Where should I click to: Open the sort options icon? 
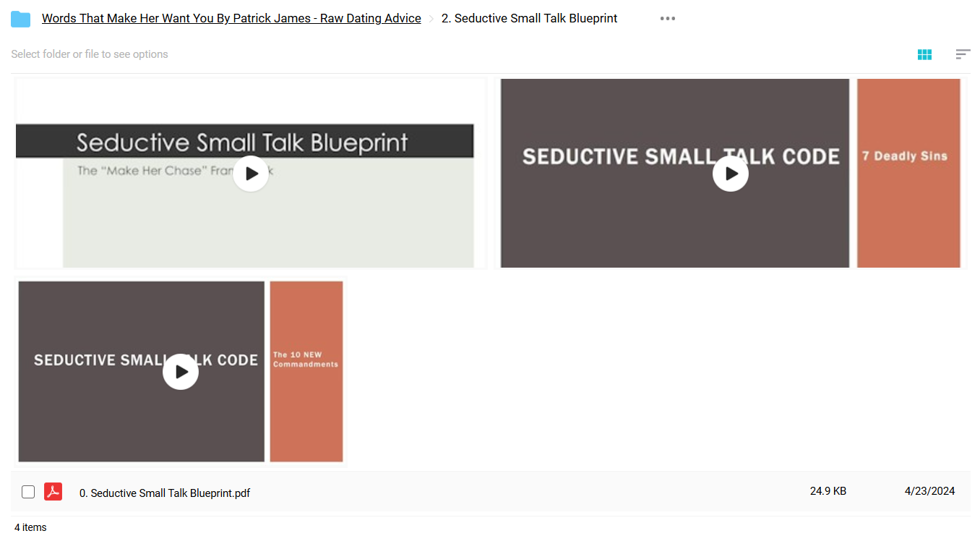963,54
